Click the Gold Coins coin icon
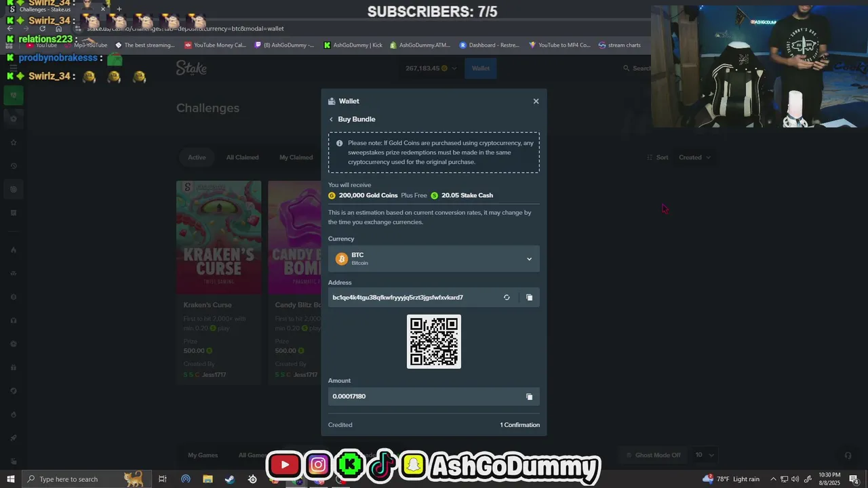868x488 pixels. (x=332, y=195)
